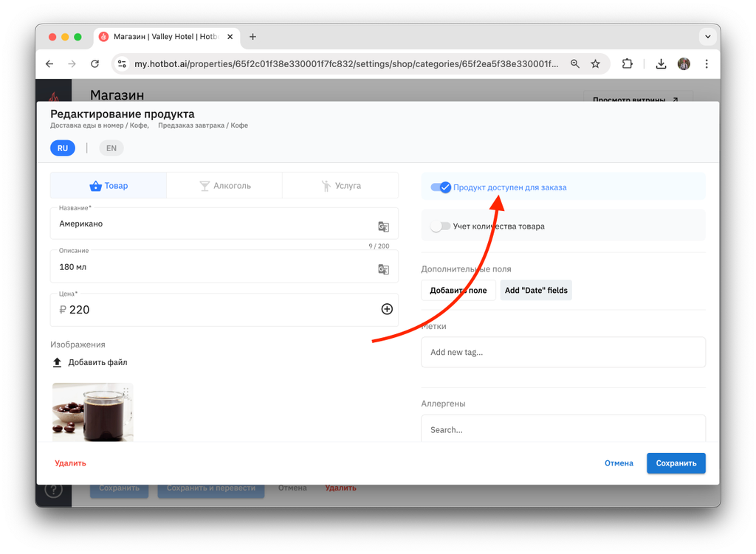The height and width of the screenshot is (554, 756).
Task: Click the Добавить поле button
Action: tap(458, 290)
